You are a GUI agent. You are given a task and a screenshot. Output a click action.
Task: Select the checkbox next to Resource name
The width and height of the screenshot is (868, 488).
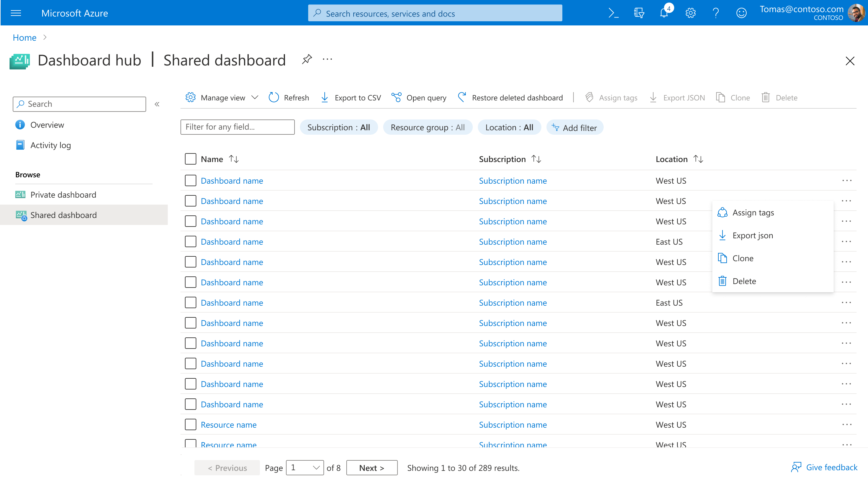[190, 425]
